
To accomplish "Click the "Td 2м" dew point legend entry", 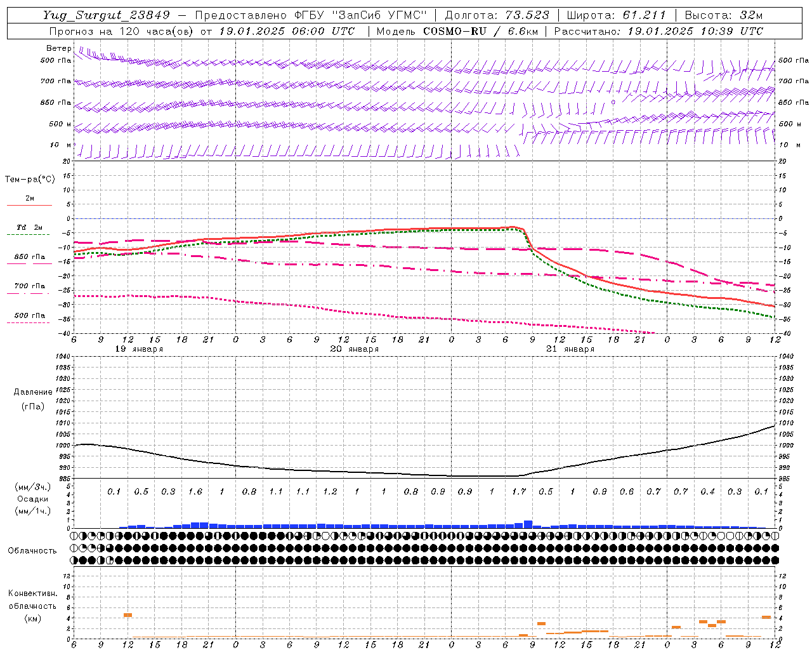I will 30,227.
